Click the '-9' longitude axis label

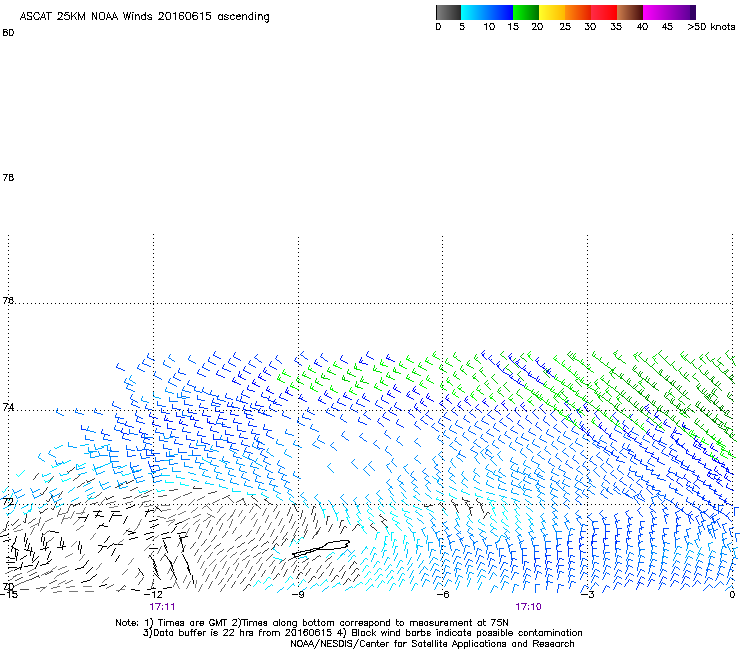click(298, 595)
